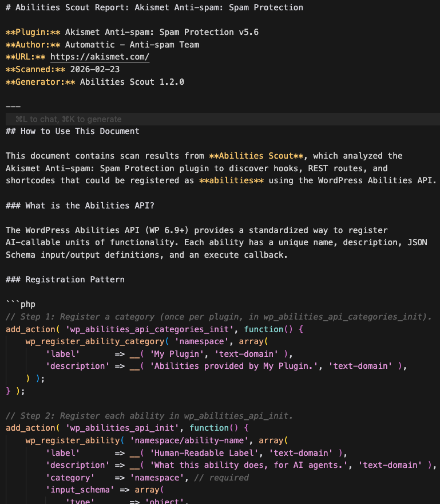Click the '```php' code fence line
440x504 pixels.
(x=21, y=304)
